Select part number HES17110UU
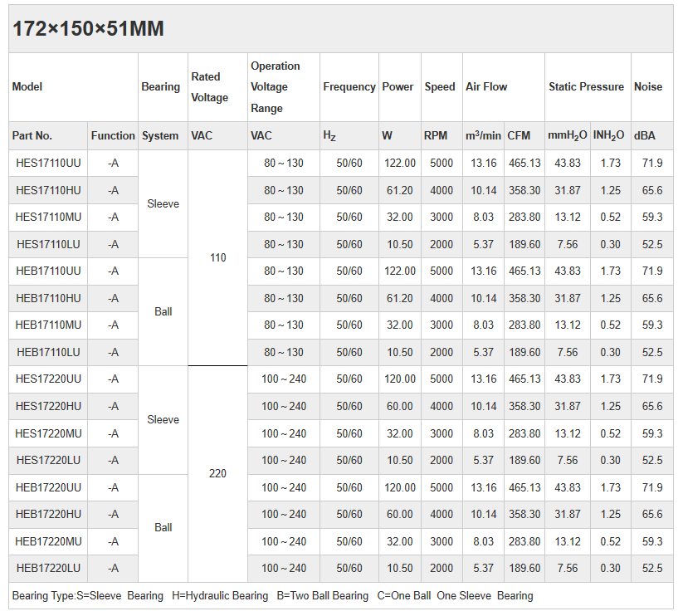This screenshot has width=683, height=616. click(x=48, y=164)
